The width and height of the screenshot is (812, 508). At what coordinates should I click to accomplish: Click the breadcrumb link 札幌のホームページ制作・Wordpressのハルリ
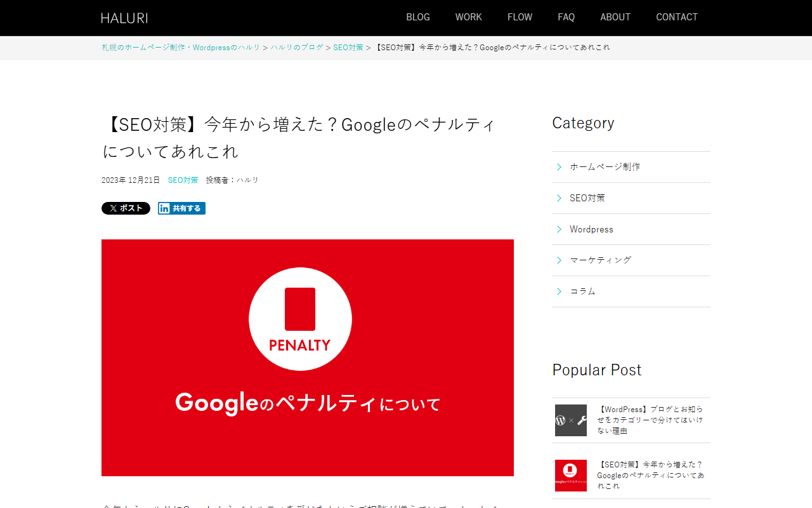coord(181,48)
